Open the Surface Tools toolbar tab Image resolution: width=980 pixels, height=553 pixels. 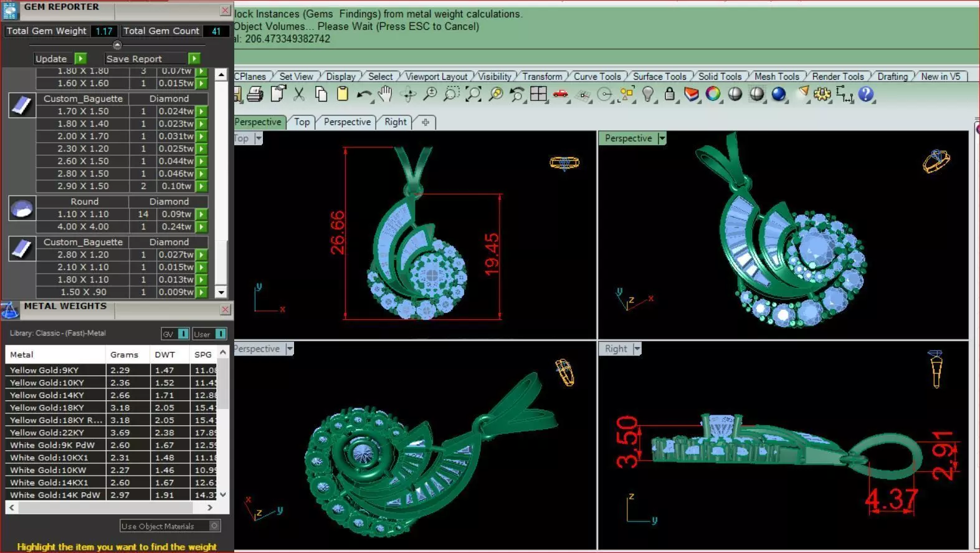(x=659, y=77)
